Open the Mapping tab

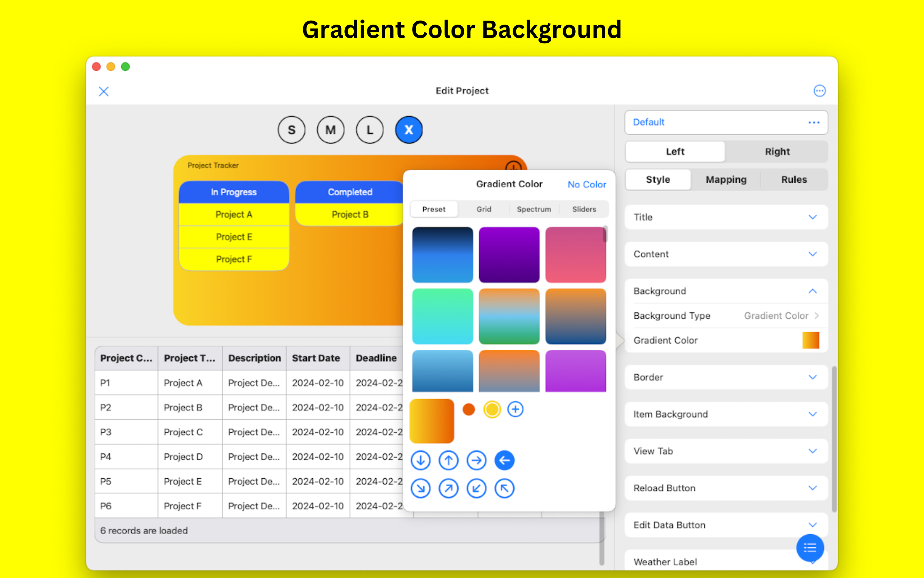point(726,180)
